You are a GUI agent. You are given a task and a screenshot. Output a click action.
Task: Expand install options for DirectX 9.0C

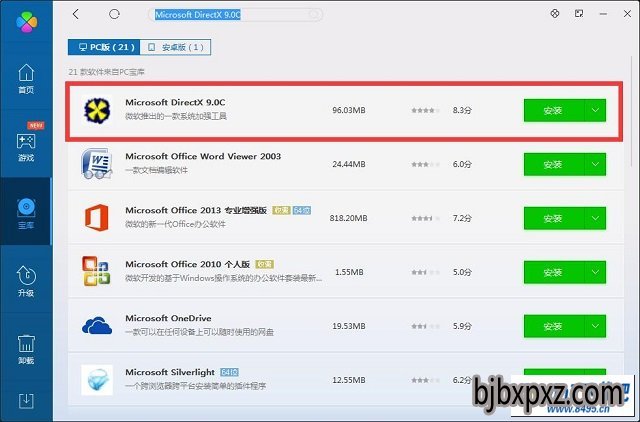tap(595, 111)
